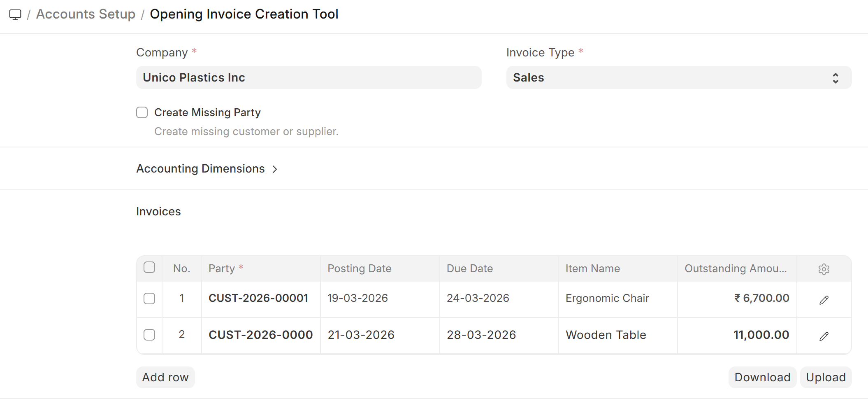Edit row 1 using pencil icon
The image size is (868, 399).
point(824,300)
